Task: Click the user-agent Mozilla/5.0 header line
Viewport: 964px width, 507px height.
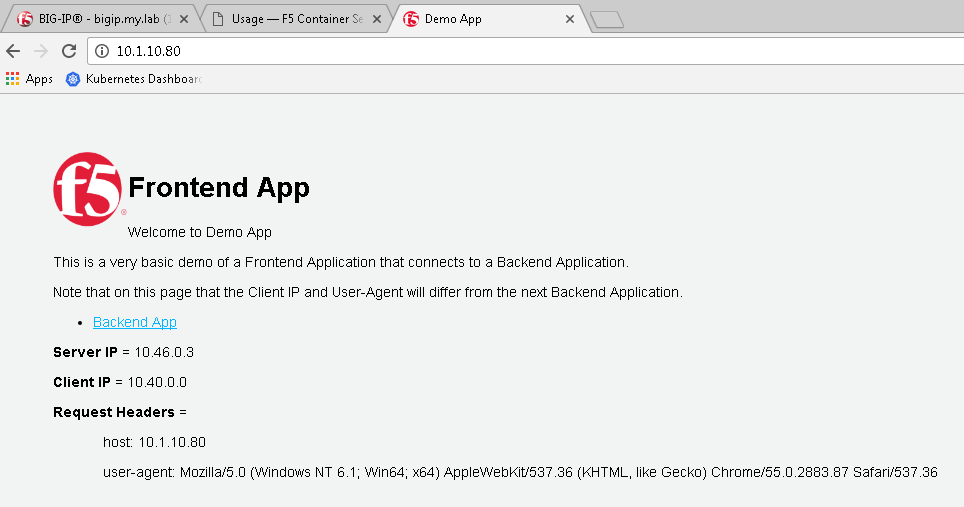Action: pyautogui.click(x=520, y=473)
